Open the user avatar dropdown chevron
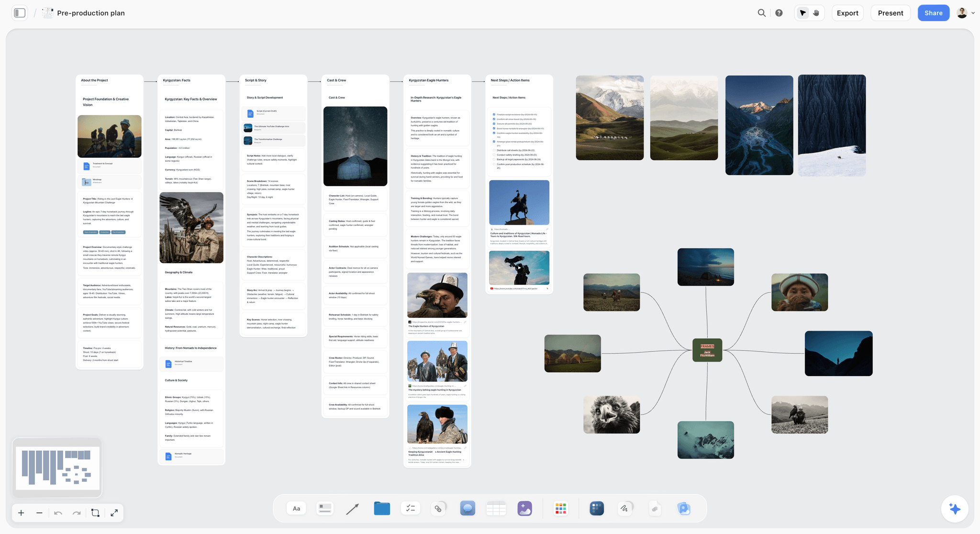Screen dimensions: 980x534 pyautogui.click(x=973, y=13)
